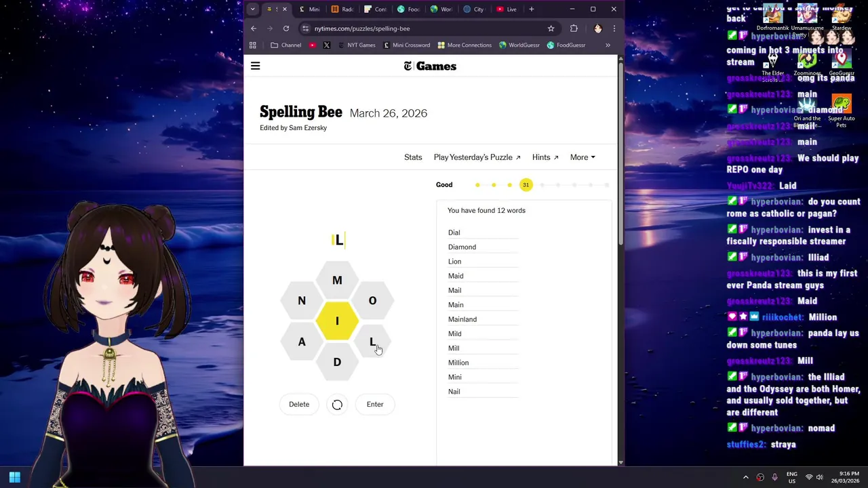The width and height of the screenshot is (868, 488).
Task: Open the X bookmark icon
Action: pos(327,45)
